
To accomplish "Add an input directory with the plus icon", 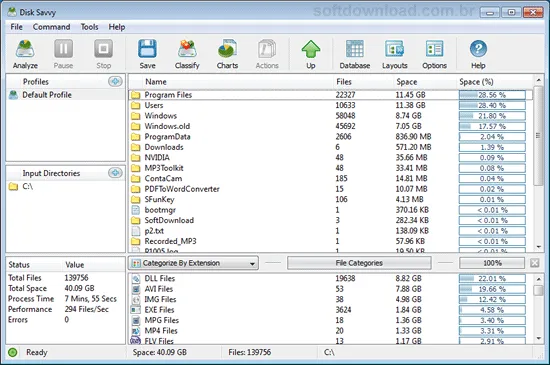I will click(115, 173).
